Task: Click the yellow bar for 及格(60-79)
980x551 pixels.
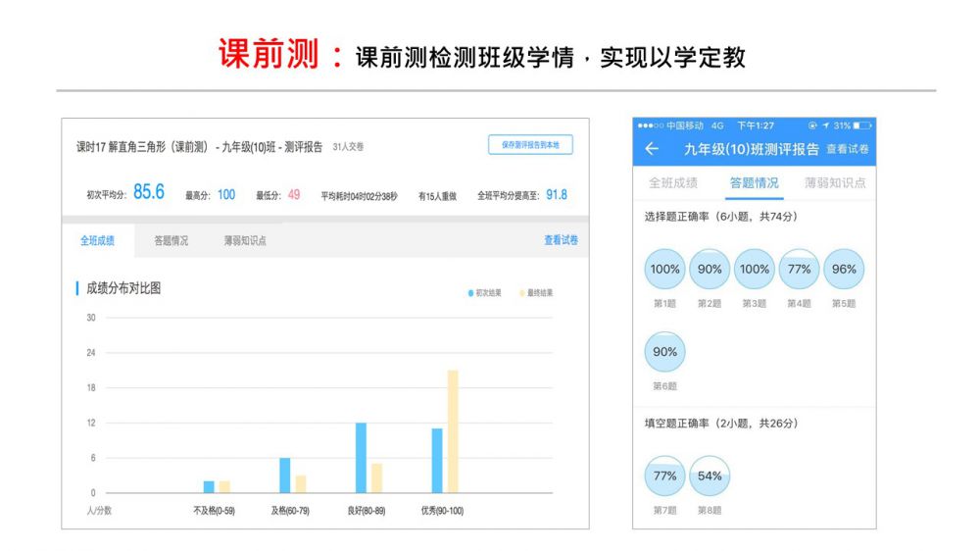Action: (301, 484)
